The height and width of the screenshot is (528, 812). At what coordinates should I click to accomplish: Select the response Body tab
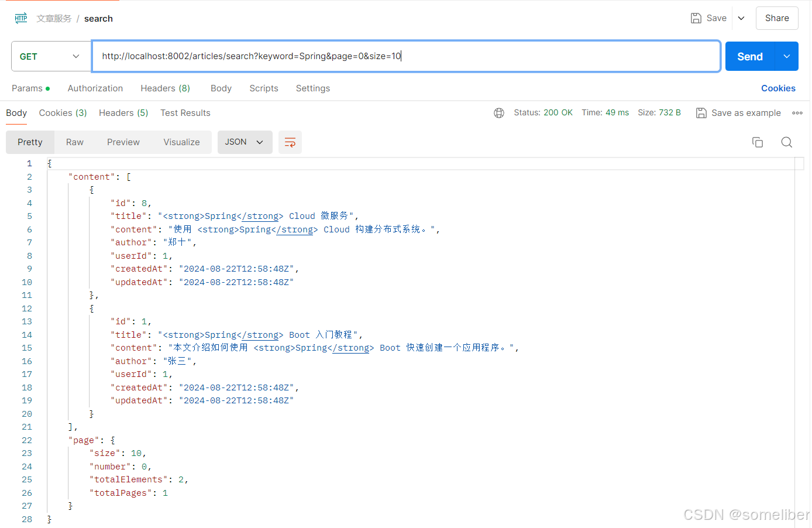pyautogui.click(x=16, y=113)
